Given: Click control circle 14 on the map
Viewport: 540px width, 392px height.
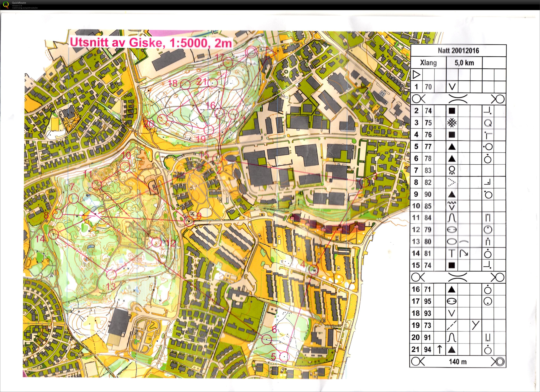Looking at the screenshot, I should click(54, 234).
